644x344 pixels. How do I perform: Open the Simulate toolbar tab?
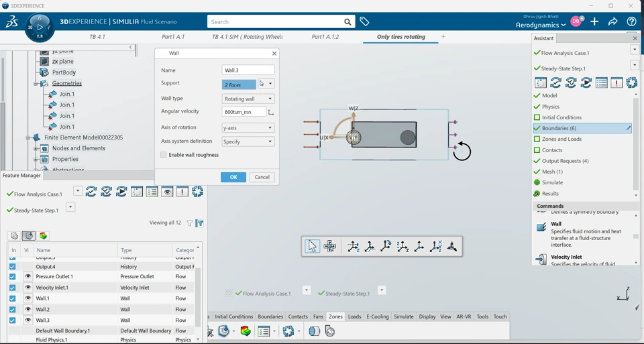[404, 317]
